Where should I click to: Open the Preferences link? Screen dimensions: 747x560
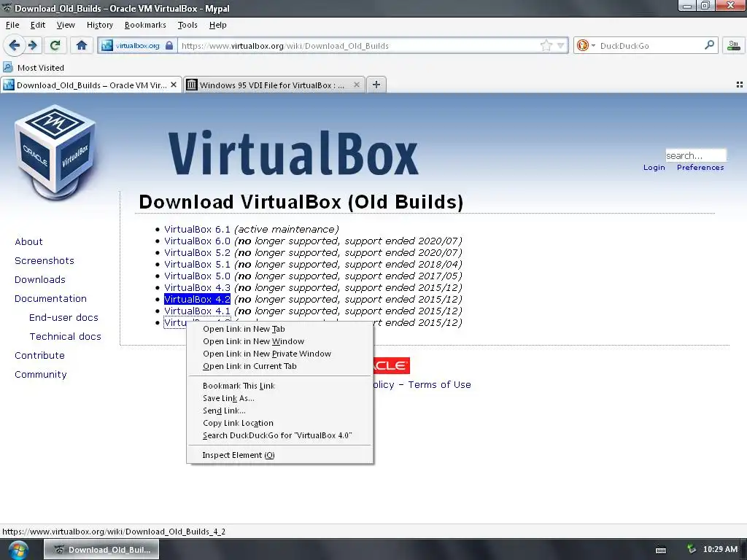point(700,168)
